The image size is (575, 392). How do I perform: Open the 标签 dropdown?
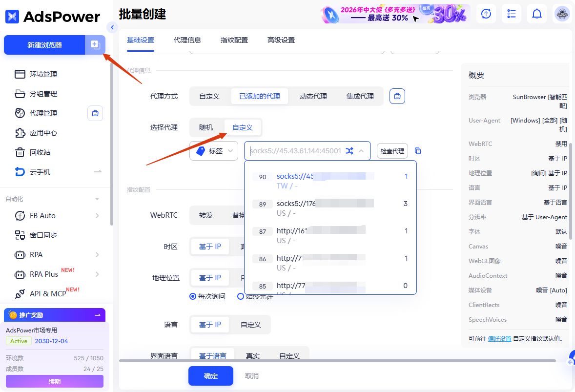(214, 151)
